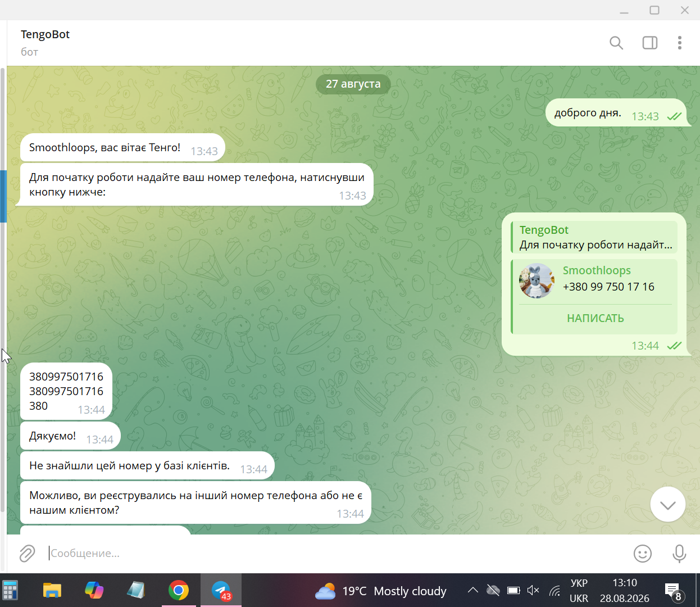Focus the Сообщение message input field

point(337,554)
